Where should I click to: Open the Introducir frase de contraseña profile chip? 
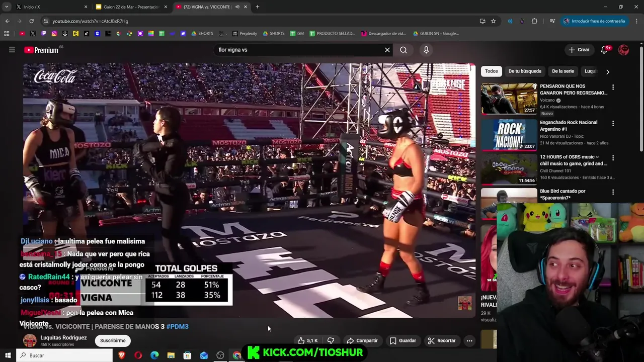tap(594, 21)
